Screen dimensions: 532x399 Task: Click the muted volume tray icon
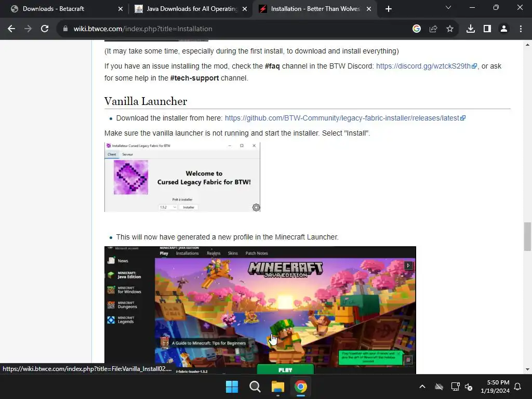(x=469, y=387)
